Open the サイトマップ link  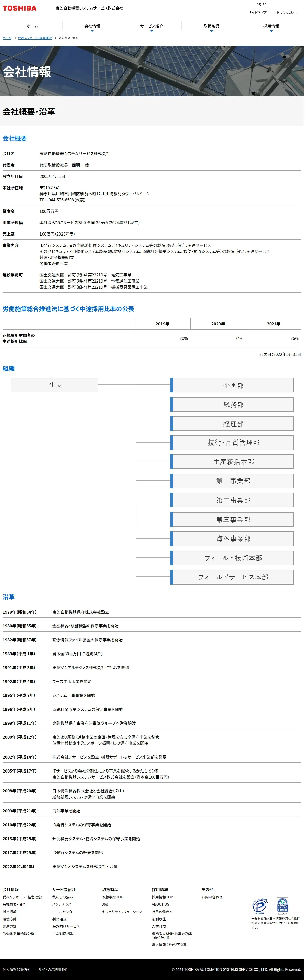257,13
